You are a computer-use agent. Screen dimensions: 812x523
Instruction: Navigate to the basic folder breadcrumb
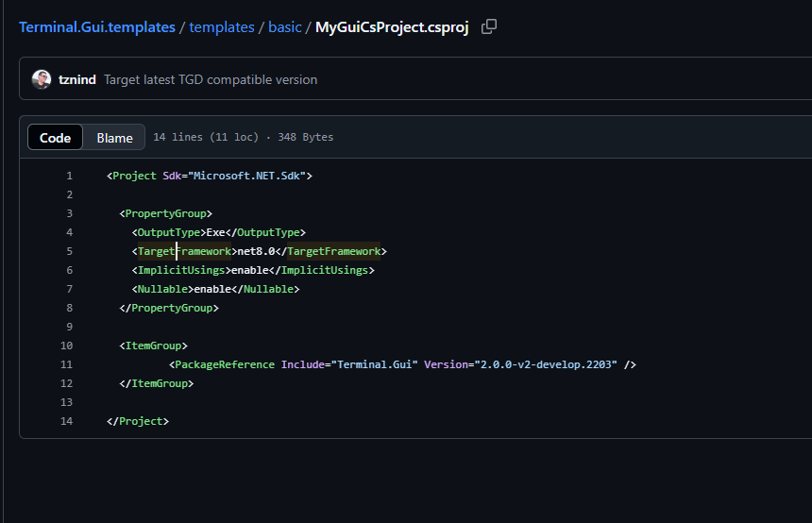click(x=284, y=26)
